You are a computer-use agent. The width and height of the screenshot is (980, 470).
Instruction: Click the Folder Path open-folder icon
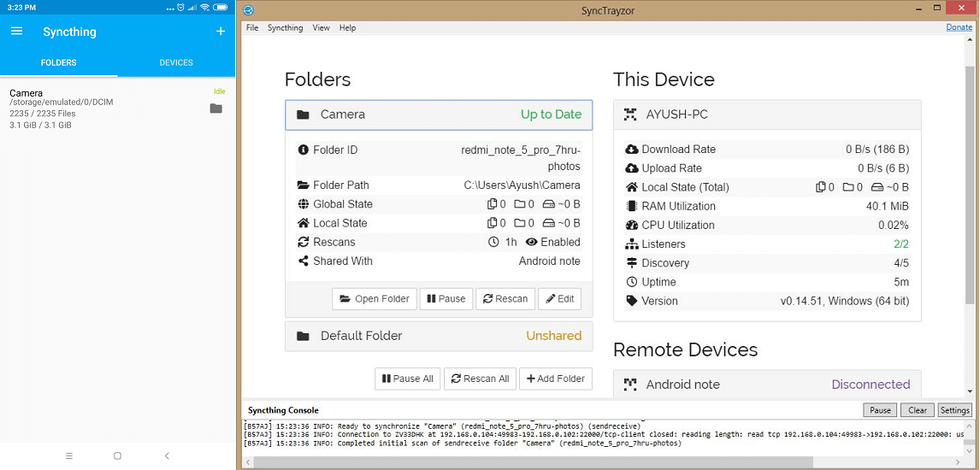[303, 185]
